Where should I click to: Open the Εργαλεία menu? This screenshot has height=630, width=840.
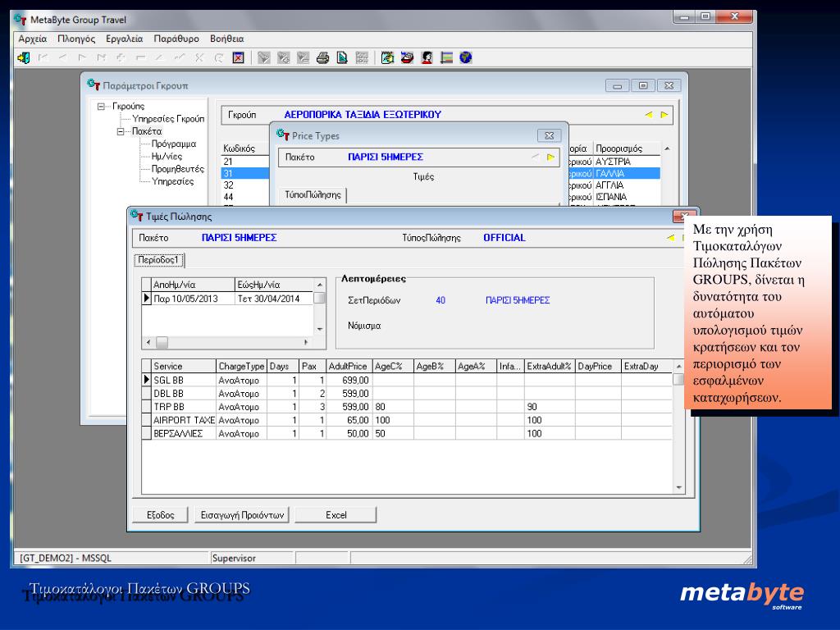point(124,39)
